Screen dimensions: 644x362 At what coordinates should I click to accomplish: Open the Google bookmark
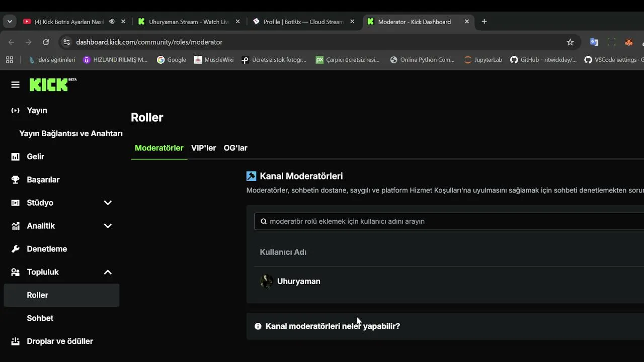pos(172,60)
